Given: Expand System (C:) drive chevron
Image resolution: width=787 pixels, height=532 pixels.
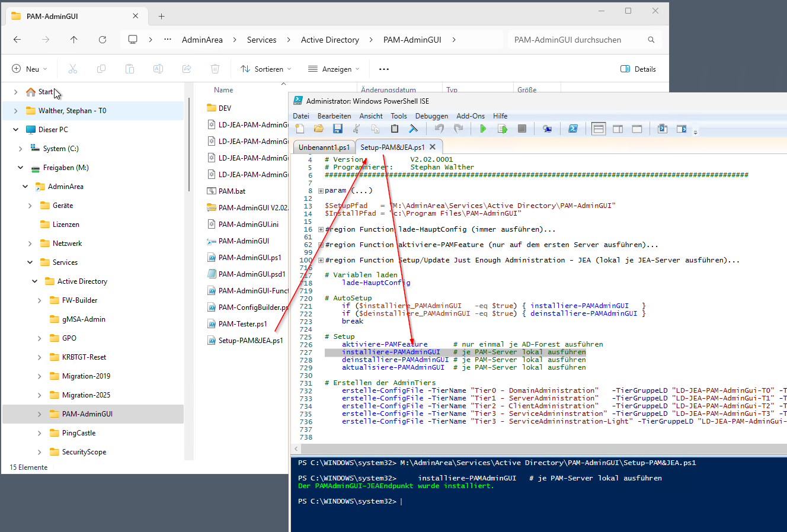Looking at the screenshot, I should (20, 149).
